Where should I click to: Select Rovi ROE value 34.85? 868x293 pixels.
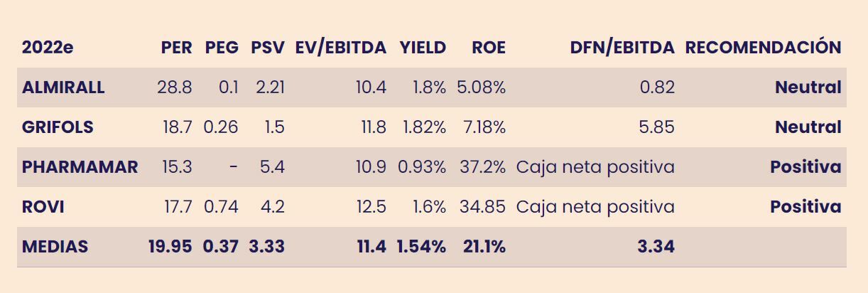click(482, 207)
